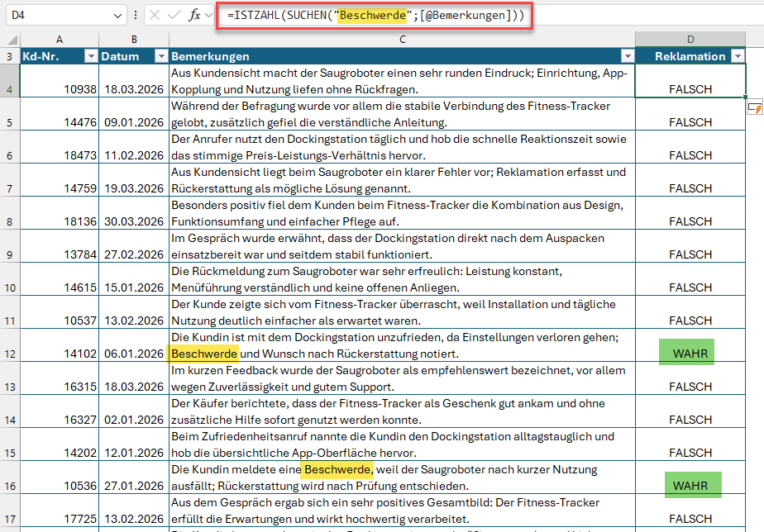This screenshot has width=764, height=532.
Task: Select the WAHR cell in row 12
Action: (x=690, y=345)
